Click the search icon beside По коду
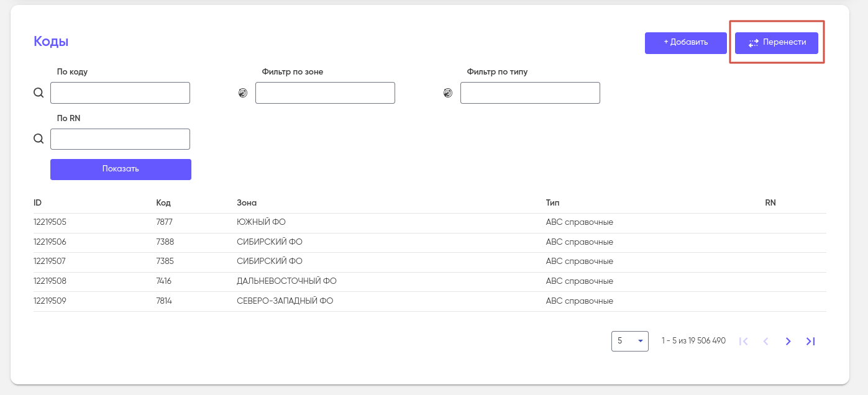 click(39, 93)
